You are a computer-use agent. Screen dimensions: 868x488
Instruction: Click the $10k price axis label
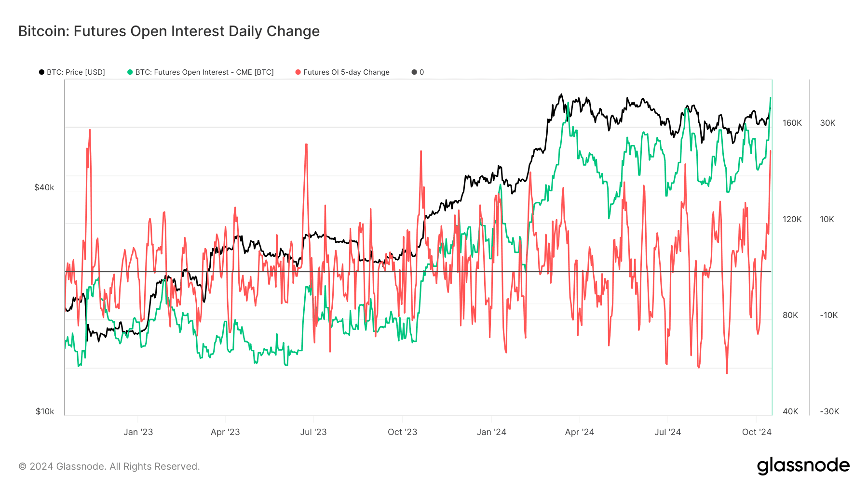point(45,411)
